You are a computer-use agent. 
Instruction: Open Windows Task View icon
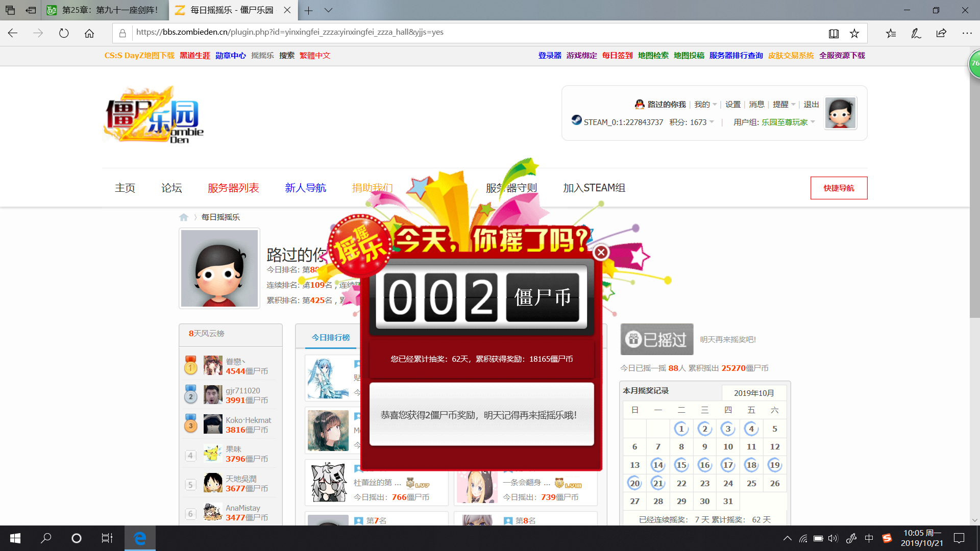(107, 538)
